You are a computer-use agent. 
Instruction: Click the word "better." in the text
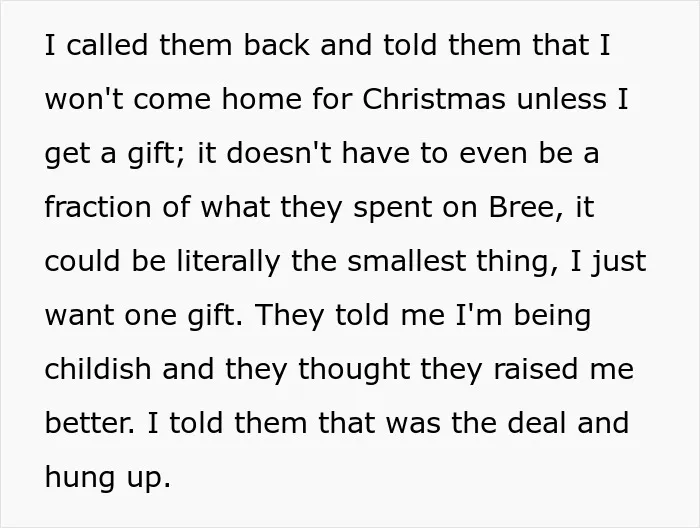89,423
